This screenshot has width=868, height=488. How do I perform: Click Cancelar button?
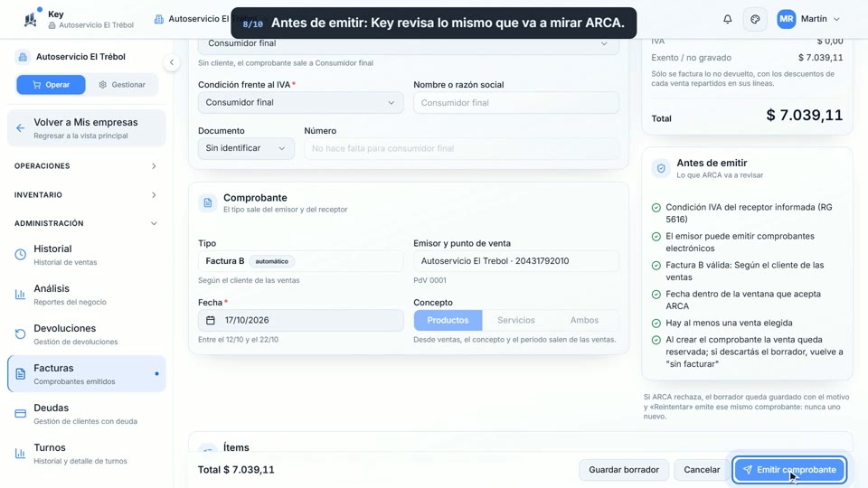coord(702,470)
